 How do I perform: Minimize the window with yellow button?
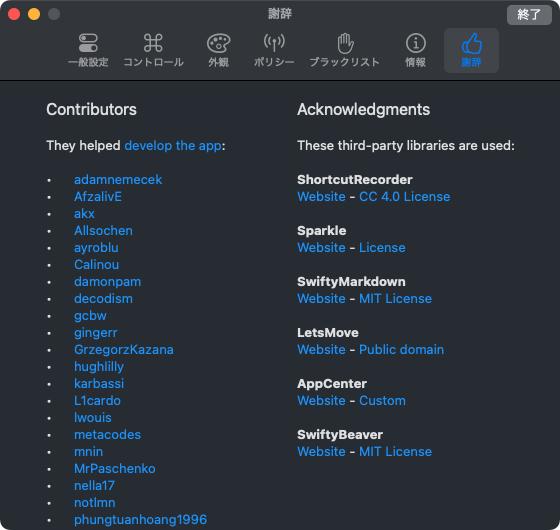34,14
